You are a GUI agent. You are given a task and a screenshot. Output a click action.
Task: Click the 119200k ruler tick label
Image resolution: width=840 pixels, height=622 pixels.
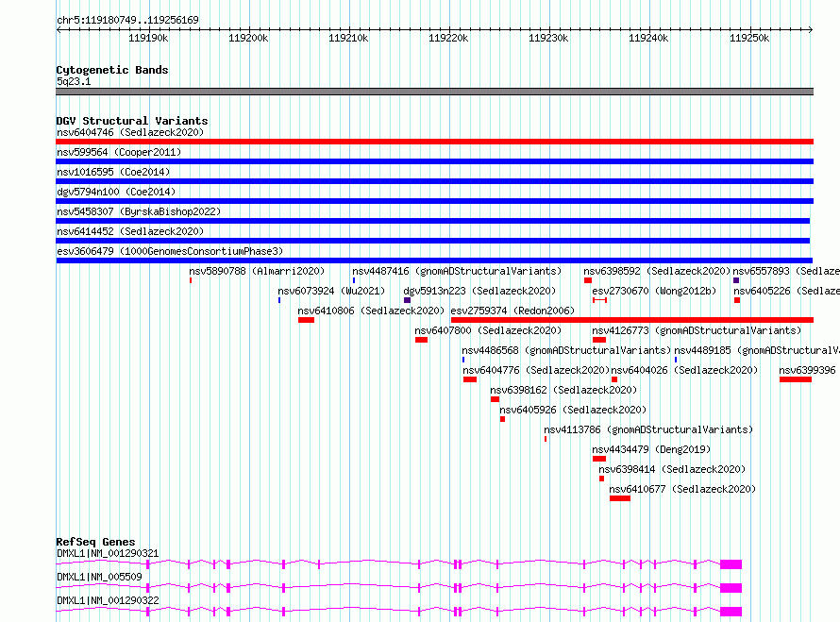point(248,38)
